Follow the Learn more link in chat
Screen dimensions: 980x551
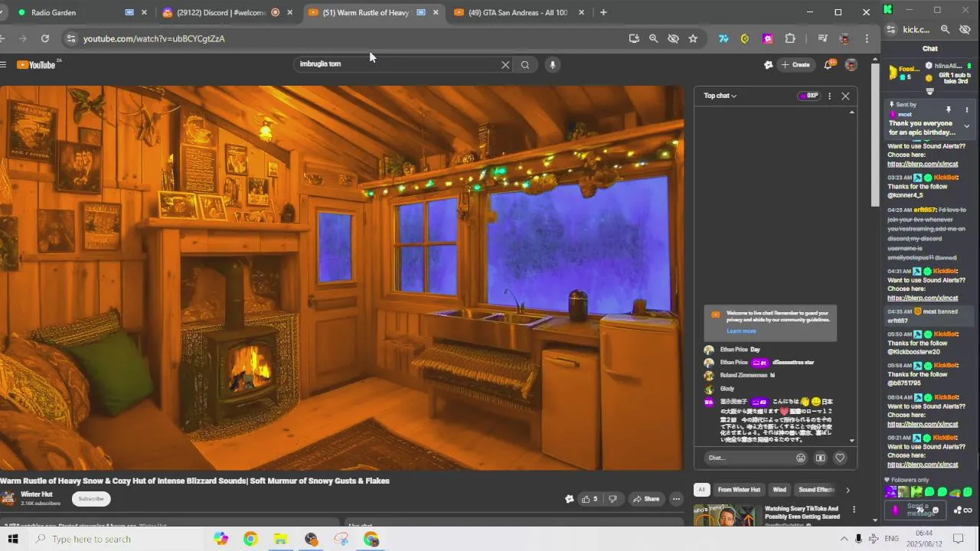[741, 331]
